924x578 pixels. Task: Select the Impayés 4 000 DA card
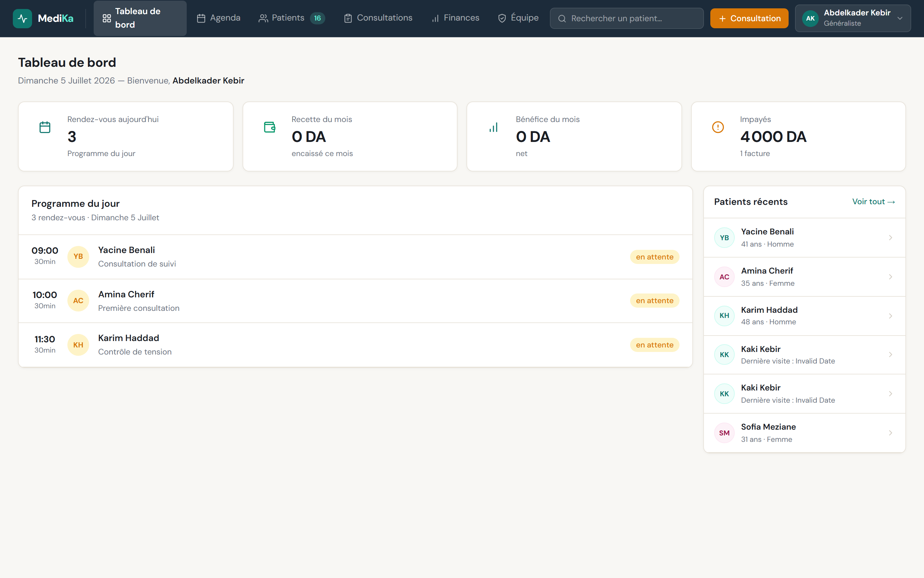click(x=798, y=136)
